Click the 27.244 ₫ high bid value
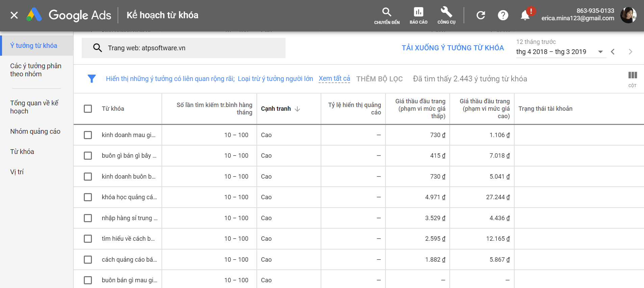The image size is (644, 288). 498,197
